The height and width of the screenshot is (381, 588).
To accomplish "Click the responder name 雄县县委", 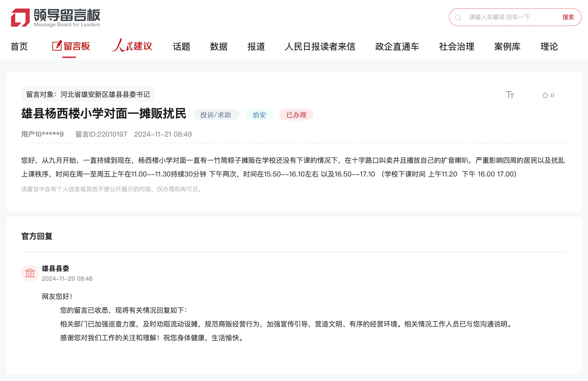I will click(x=56, y=269).
